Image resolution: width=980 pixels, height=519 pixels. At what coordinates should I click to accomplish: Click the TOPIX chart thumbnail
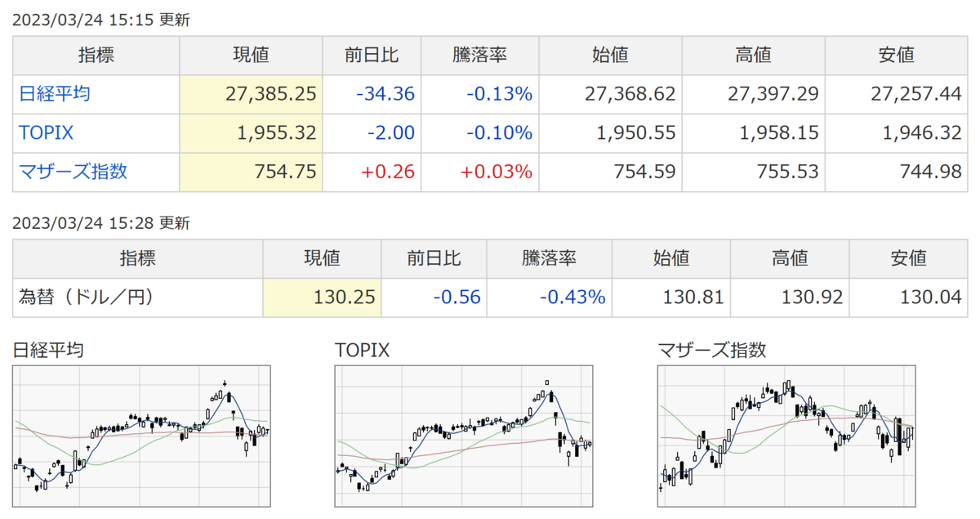[464, 436]
